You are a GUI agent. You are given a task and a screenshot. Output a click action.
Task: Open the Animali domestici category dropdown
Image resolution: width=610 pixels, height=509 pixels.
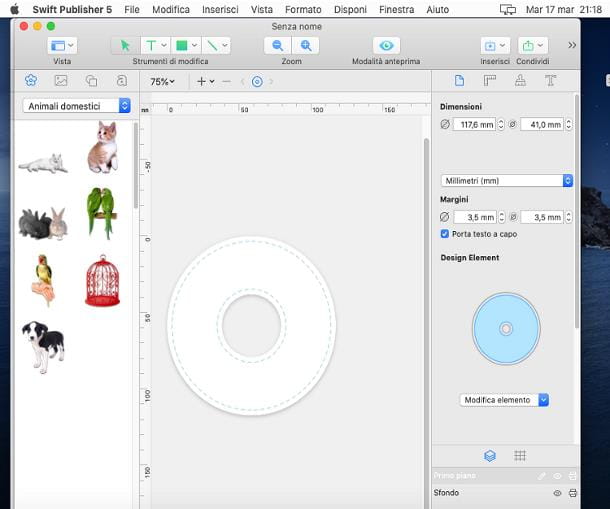[x=77, y=105]
